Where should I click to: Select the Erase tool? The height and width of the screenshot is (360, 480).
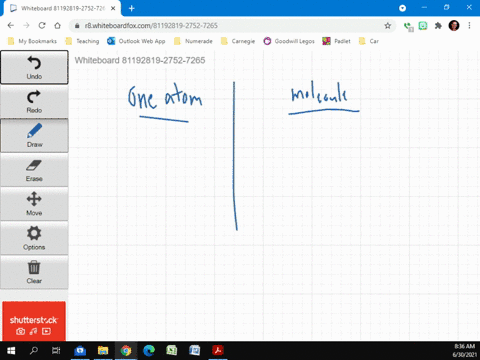point(34,170)
